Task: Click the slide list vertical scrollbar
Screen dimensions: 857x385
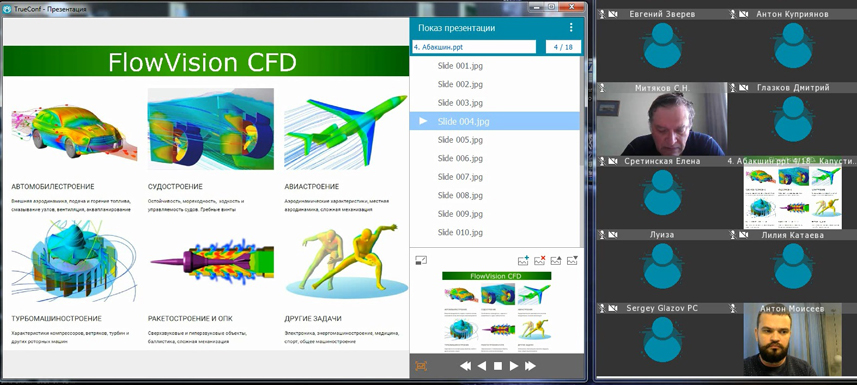Action: pyautogui.click(x=582, y=149)
